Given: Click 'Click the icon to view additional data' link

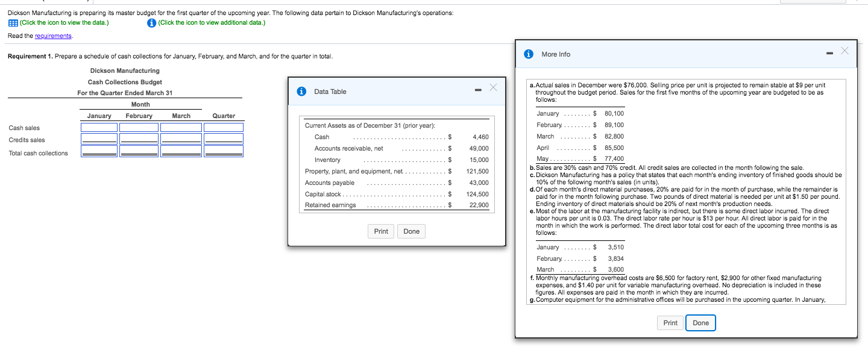Looking at the screenshot, I should point(212,23).
